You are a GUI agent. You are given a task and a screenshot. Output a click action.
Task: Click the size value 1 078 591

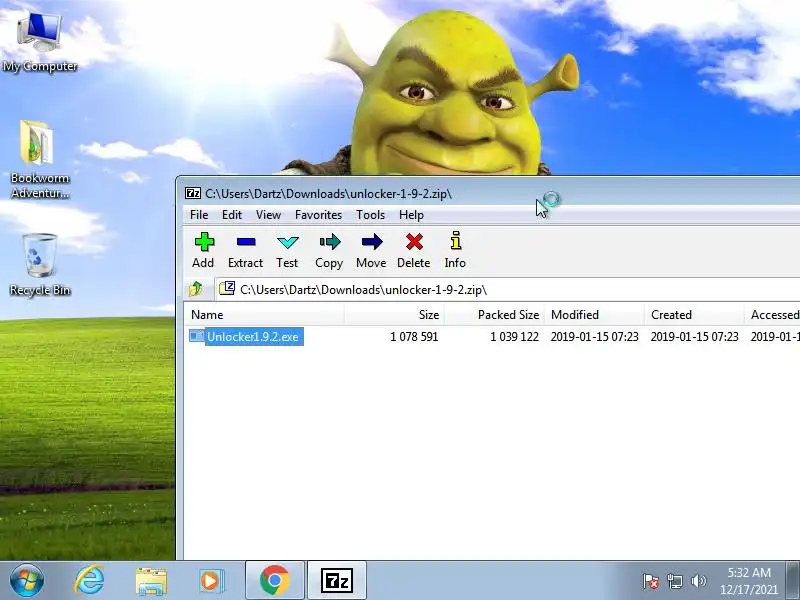click(x=414, y=337)
